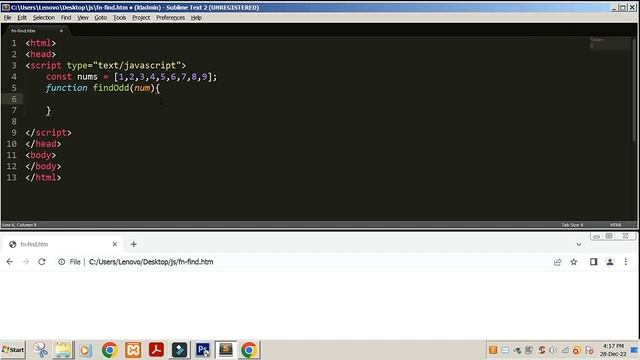Click the Windows Start button
The image size is (640, 360).
point(13,350)
